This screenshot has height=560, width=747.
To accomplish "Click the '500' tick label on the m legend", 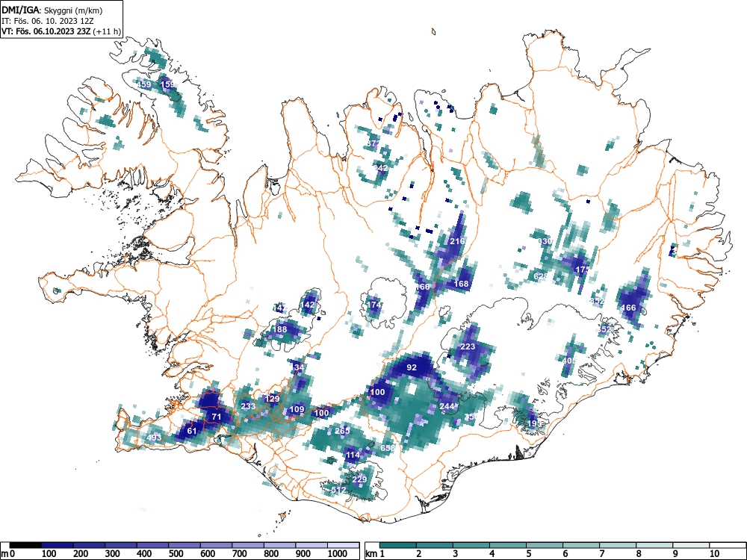I will pos(176,554).
